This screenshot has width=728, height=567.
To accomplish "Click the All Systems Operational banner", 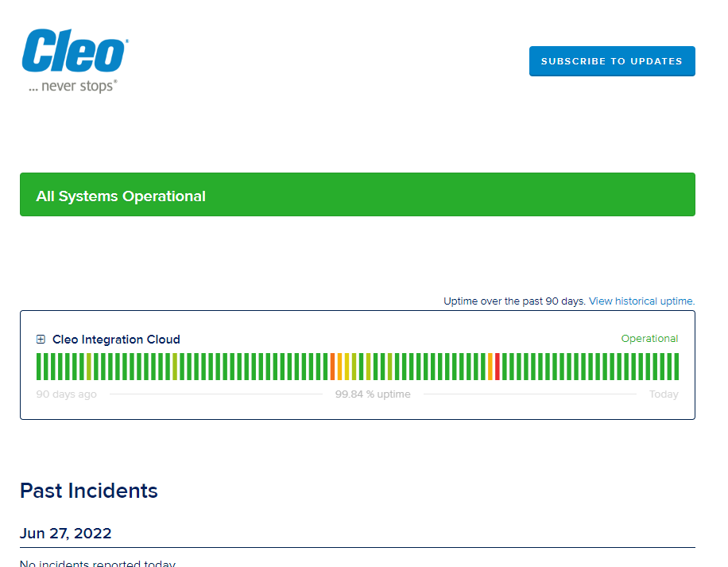I will tap(358, 194).
